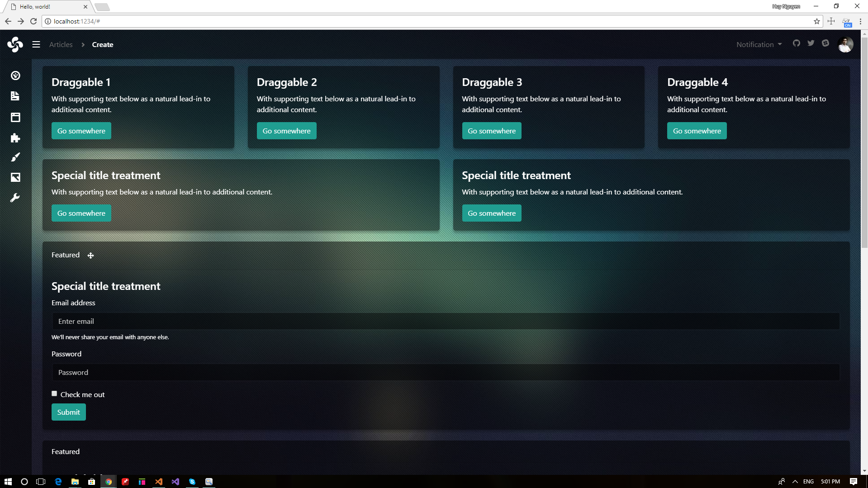Open the GitHub icon in the header

[x=797, y=43]
